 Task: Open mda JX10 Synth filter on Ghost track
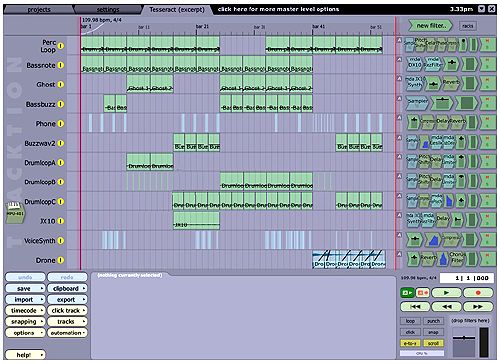pos(415,83)
